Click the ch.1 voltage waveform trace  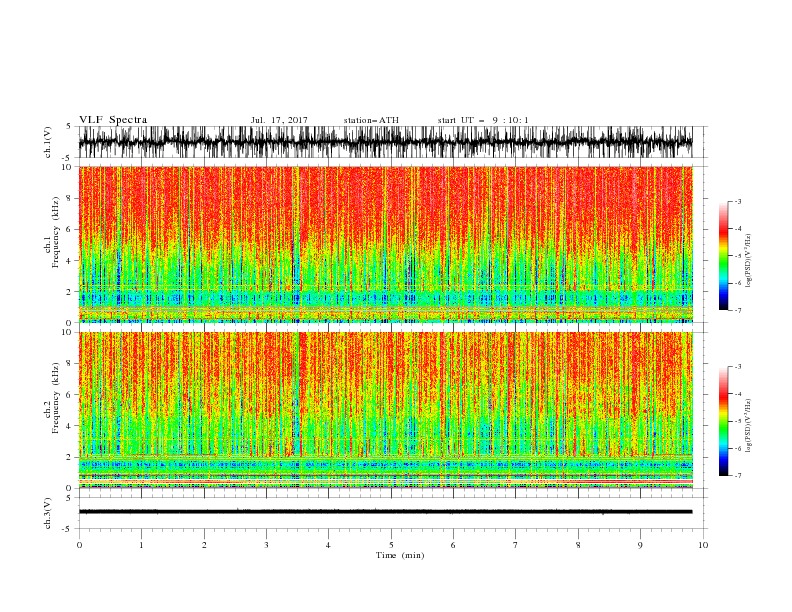pyautogui.click(x=385, y=142)
